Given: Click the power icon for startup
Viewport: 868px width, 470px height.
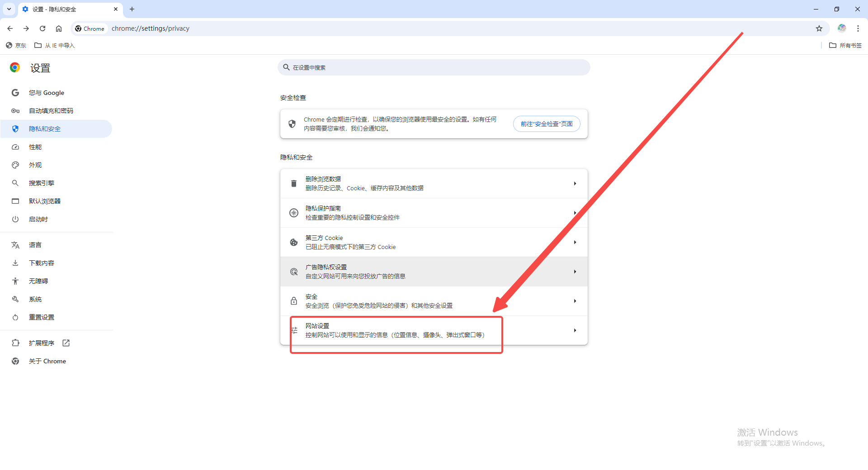Looking at the screenshot, I should click(x=15, y=219).
